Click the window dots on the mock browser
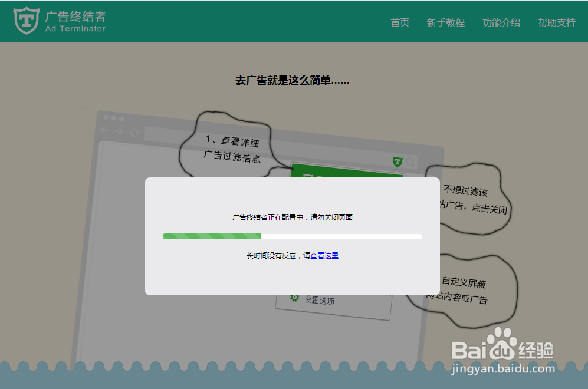The height and width of the screenshot is (389, 588). click(x=113, y=118)
